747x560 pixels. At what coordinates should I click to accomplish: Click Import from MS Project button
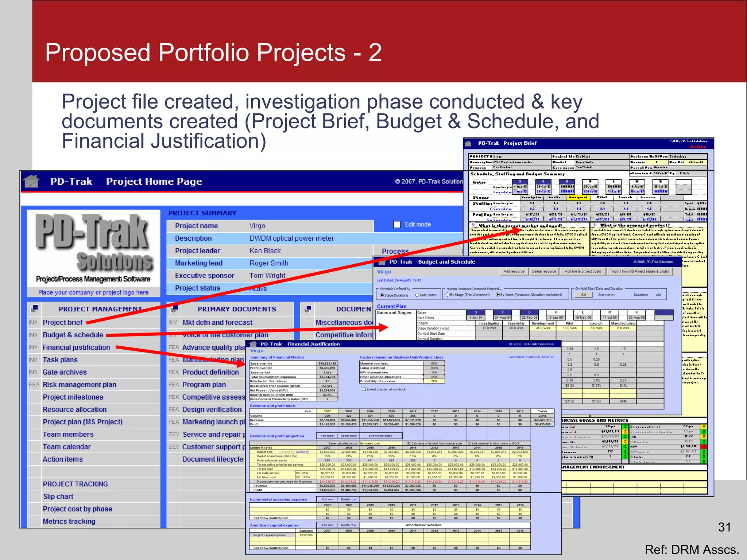pyautogui.click(x=640, y=272)
